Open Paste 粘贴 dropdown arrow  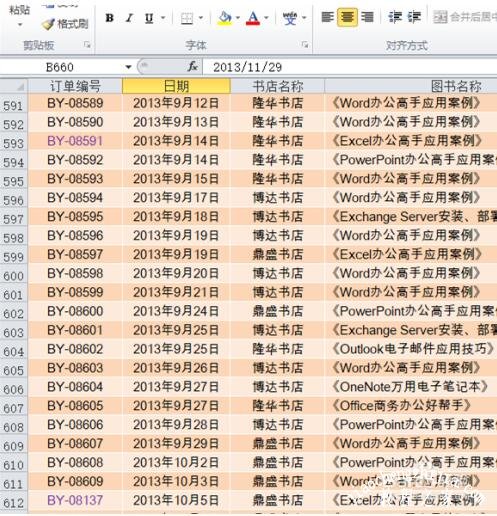pyautogui.click(x=20, y=25)
